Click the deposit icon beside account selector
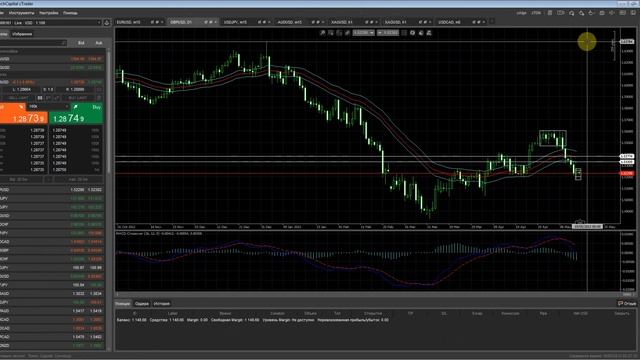Viewport: 640px width, 360px height. coord(107,23)
